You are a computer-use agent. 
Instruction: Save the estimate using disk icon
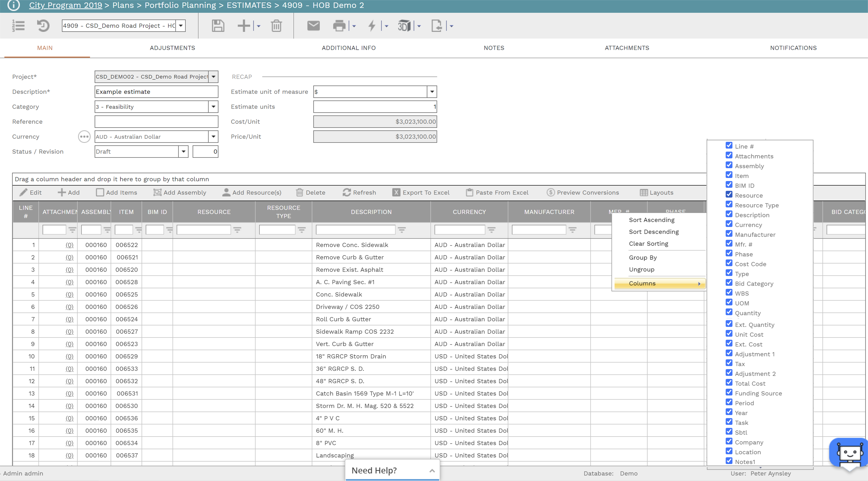[218, 26]
